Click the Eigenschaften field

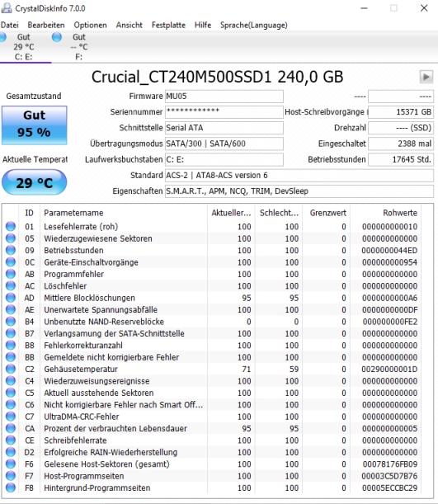point(299,191)
